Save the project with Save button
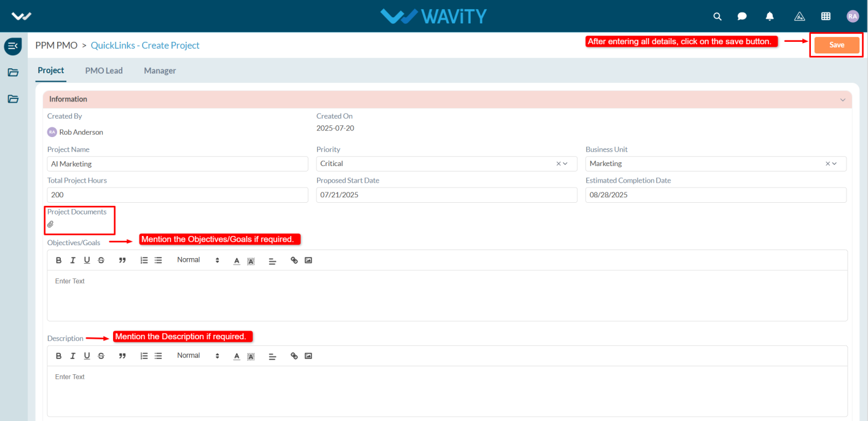 837,45
